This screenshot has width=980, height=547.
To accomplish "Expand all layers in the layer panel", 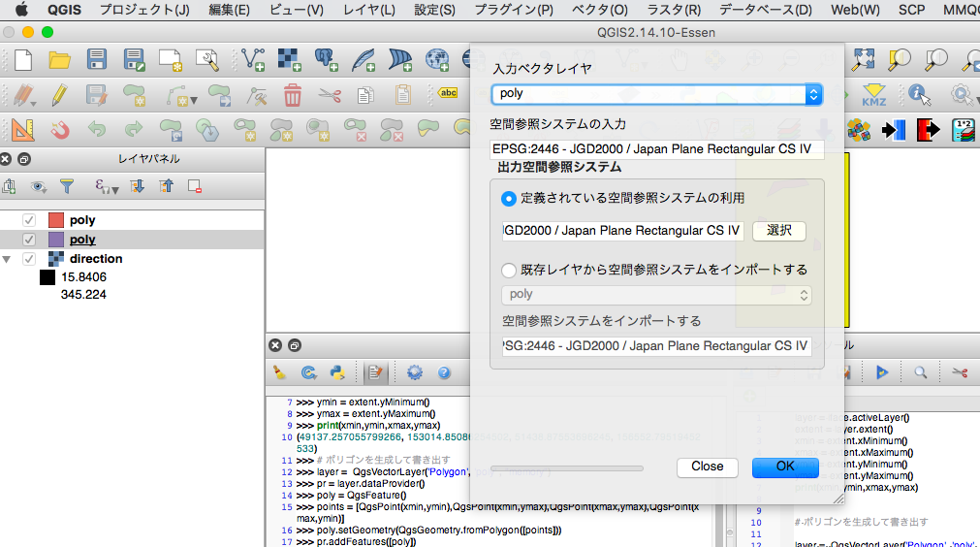I will point(137,186).
